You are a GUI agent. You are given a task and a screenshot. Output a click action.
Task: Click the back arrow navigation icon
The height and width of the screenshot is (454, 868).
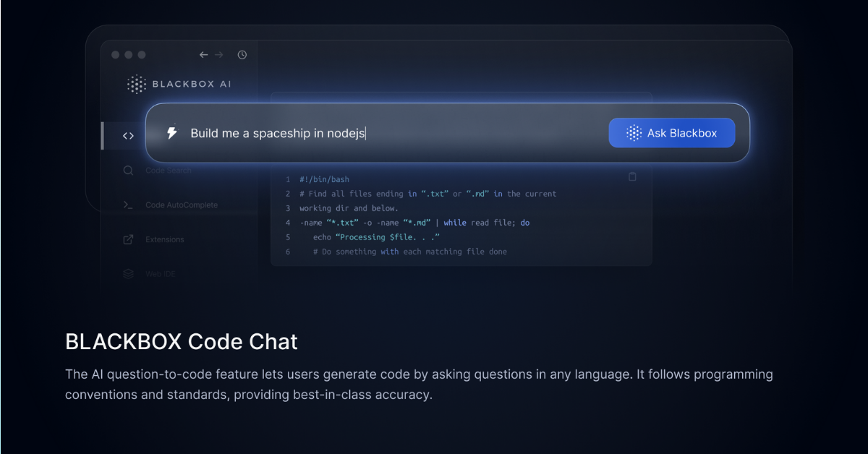(203, 55)
